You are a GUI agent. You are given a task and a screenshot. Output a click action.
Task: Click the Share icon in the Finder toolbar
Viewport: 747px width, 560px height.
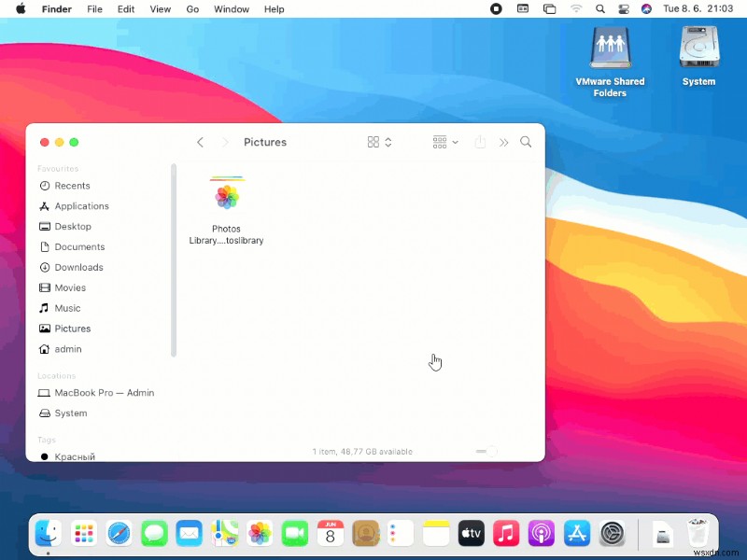(x=480, y=142)
